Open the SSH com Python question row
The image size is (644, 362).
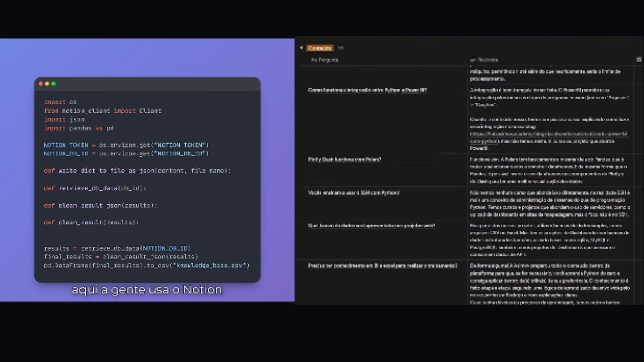354,193
